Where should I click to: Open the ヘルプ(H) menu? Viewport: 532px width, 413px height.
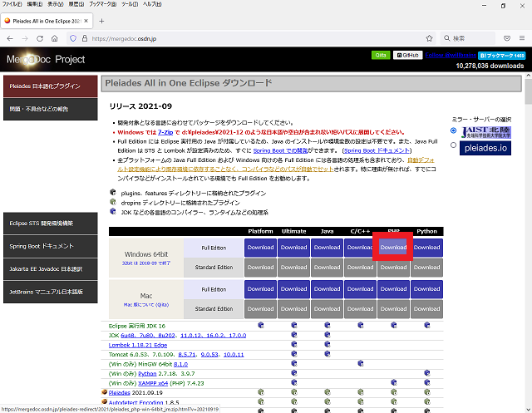(x=152, y=4)
